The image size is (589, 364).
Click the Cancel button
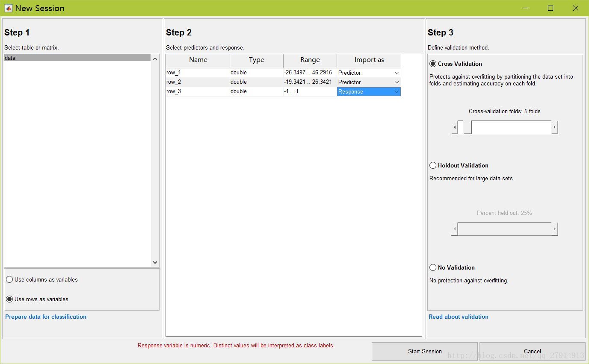pos(533,351)
